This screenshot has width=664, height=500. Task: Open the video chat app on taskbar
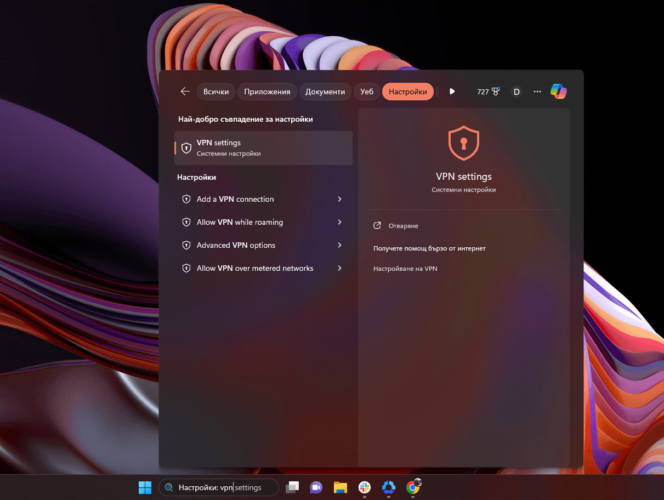tap(316, 487)
